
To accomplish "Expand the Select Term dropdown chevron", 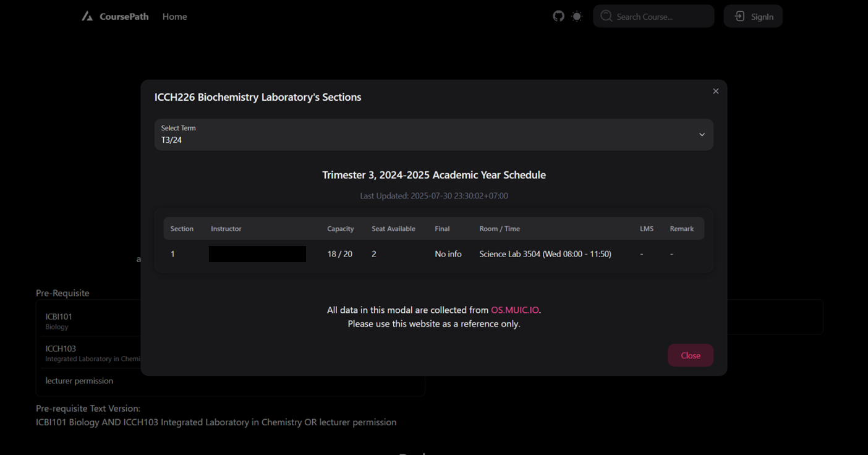I will tap(702, 135).
